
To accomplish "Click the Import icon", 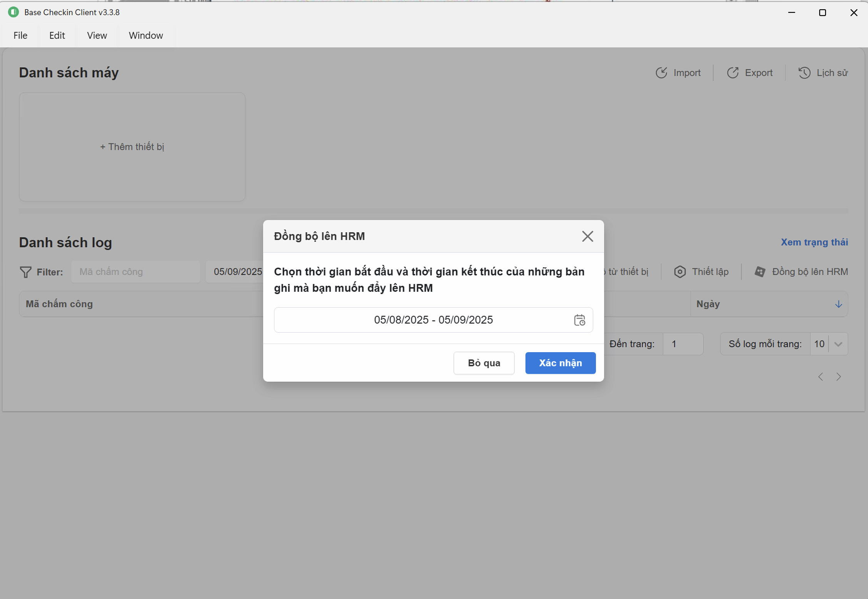I will tap(661, 73).
